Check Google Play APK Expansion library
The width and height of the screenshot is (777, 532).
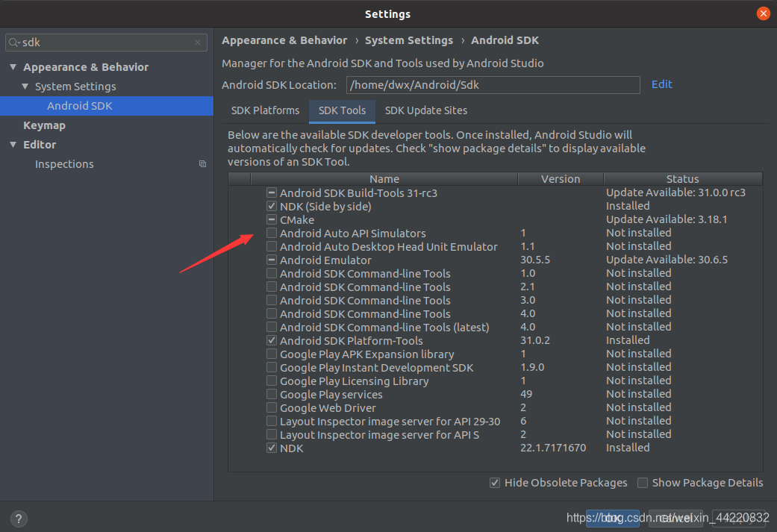click(272, 354)
